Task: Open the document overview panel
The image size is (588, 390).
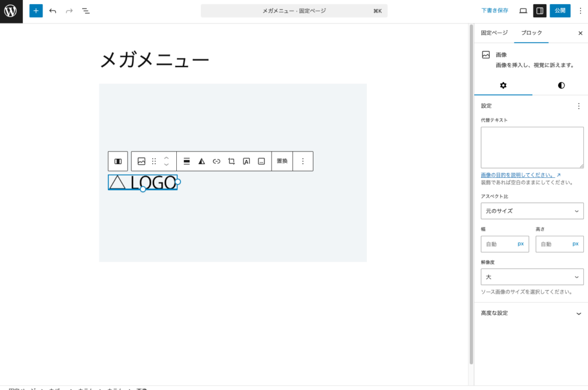Action: tap(86, 10)
